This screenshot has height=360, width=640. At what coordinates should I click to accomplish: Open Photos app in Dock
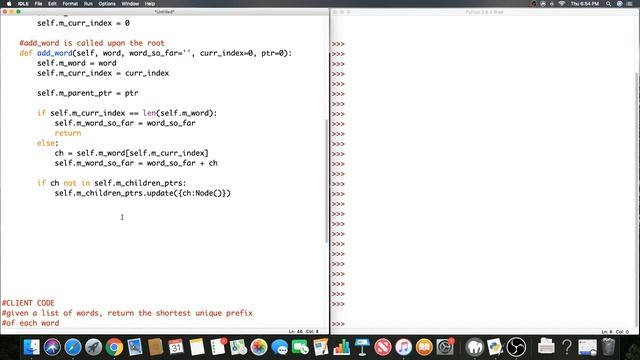coord(259,347)
